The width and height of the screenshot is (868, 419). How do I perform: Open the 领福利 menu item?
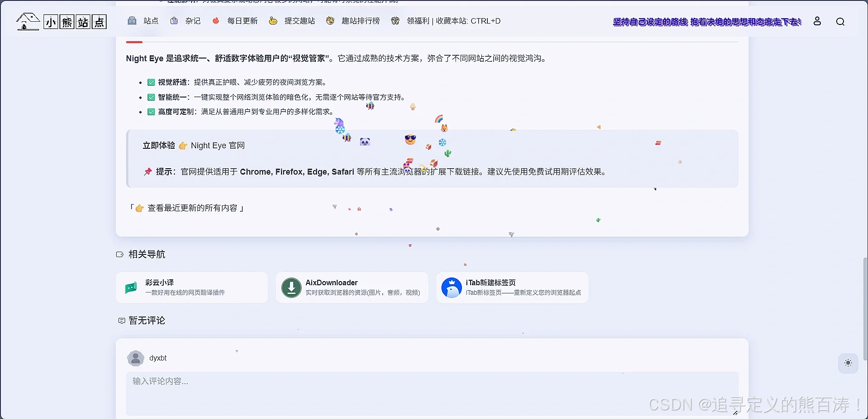tap(418, 21)
